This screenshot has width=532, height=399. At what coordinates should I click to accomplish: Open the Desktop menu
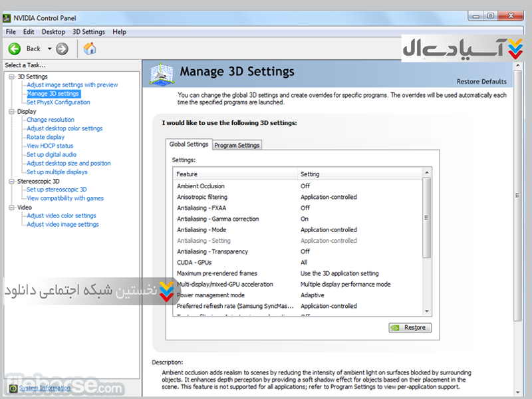click(x=53, y=32)
